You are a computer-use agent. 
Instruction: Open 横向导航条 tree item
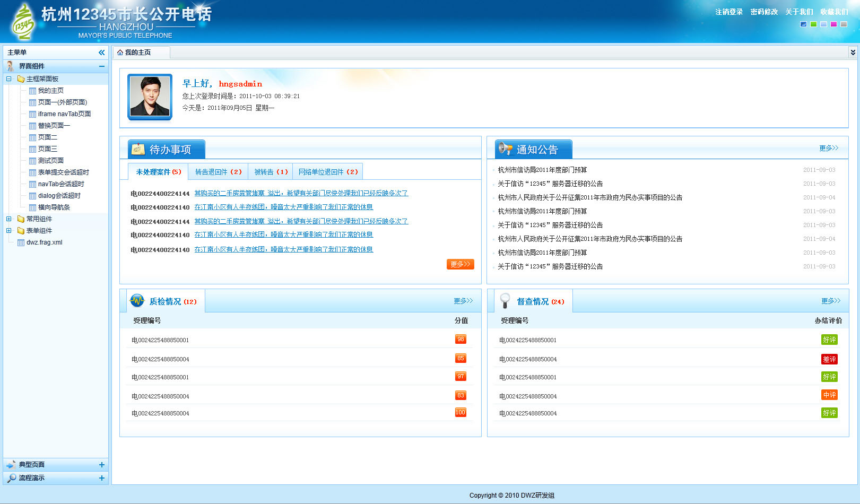click(54, 207)
